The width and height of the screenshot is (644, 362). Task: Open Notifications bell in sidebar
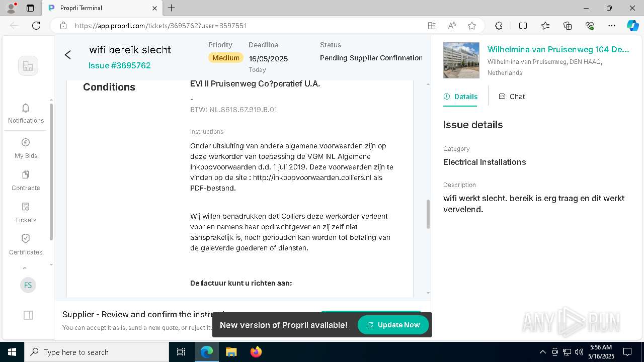pyautogui.click(x=26, y=113)
